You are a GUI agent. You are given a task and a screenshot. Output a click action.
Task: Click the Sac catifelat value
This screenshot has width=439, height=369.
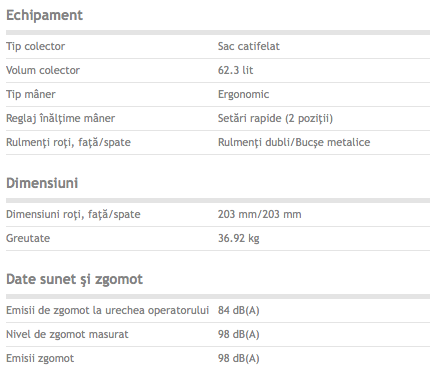click(249, 46)
